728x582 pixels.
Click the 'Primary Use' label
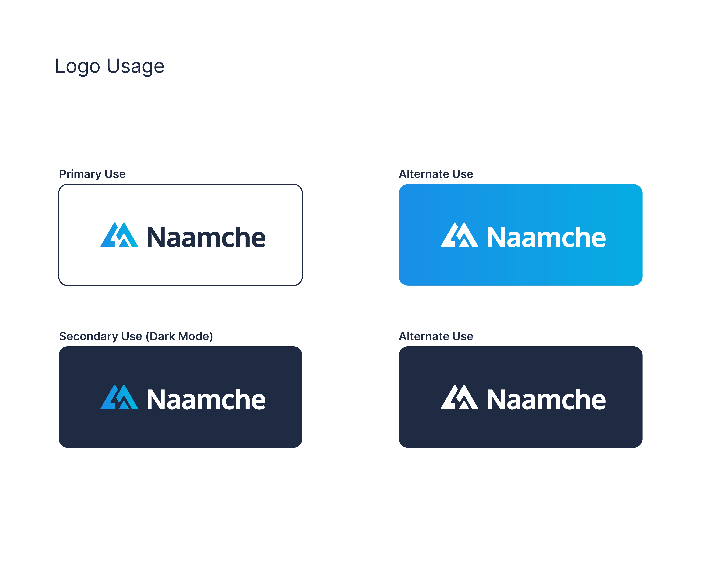click(92, 174)
